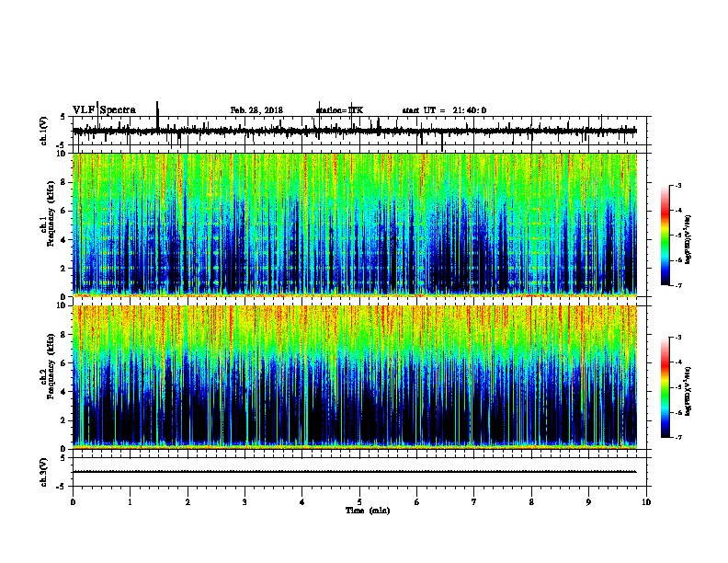The height and width of the screenshot is (563, 728).
Task: Click the "6" kHz tick on ch.1 frequency axis
Action: click(64, 211)
